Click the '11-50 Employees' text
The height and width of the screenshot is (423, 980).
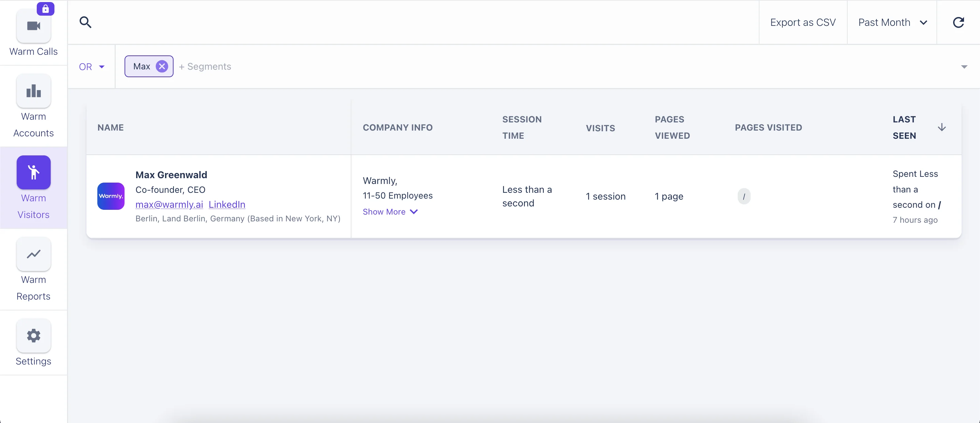coord(397,195)
